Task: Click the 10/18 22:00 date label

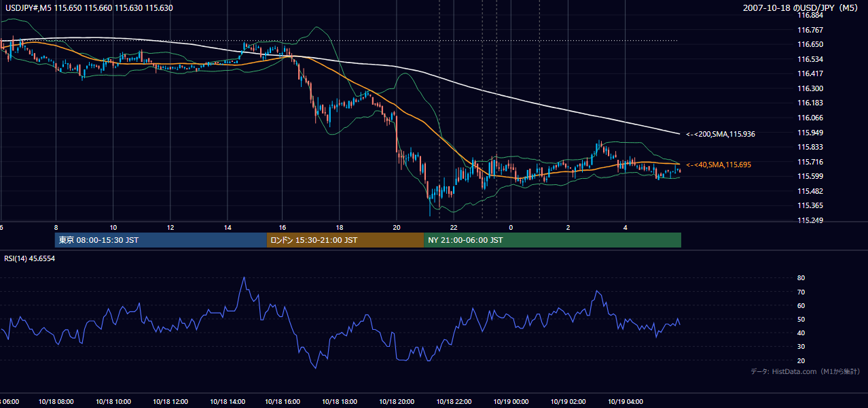Action: point(454,402)
